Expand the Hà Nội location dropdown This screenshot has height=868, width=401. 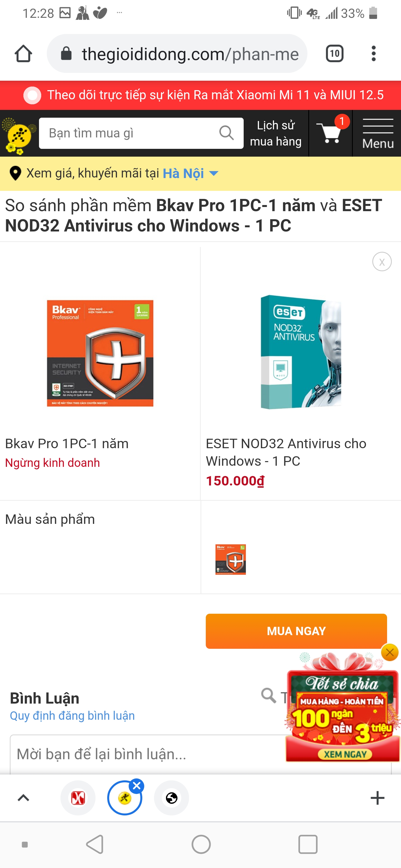pos(214,173)
